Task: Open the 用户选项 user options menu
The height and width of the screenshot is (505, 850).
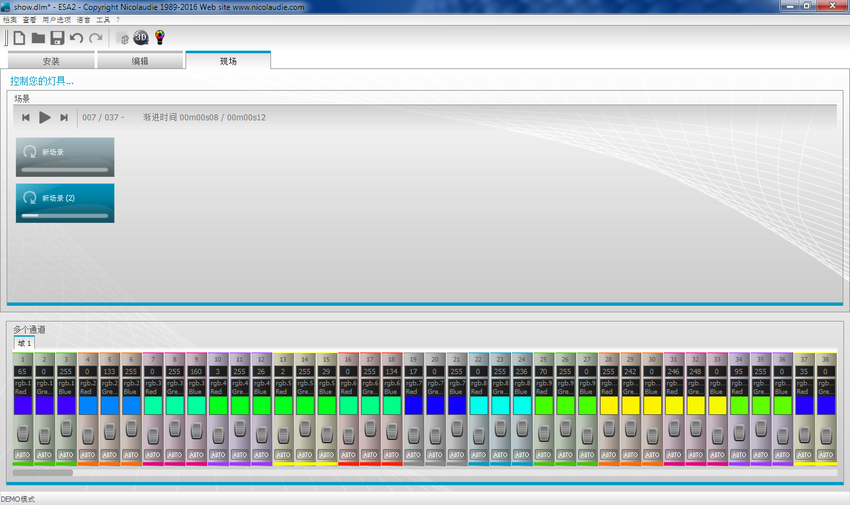Action: [56, 20]
